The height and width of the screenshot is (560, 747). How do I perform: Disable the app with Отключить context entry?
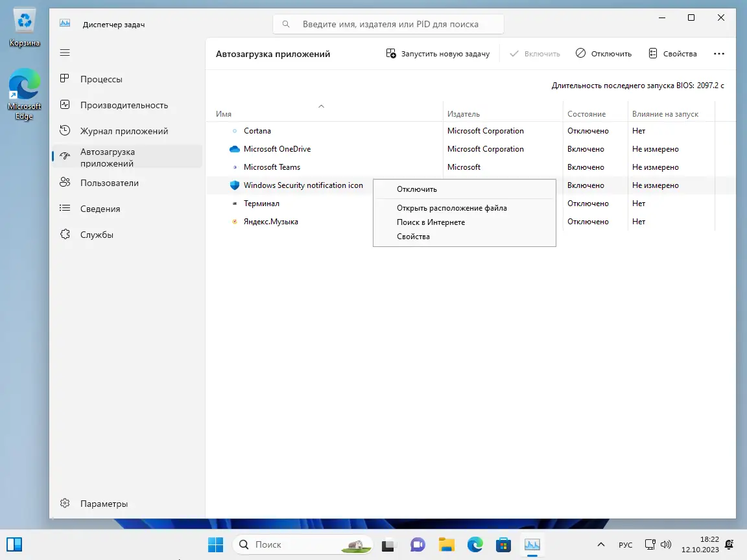[x=416, y=189]
